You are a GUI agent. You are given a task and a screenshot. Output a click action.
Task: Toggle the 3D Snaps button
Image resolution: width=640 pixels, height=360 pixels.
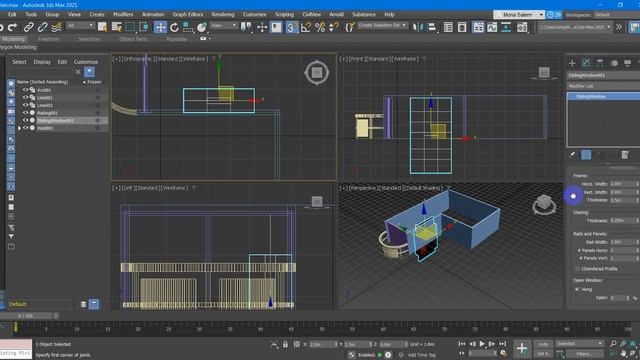[x=291, y=27]
